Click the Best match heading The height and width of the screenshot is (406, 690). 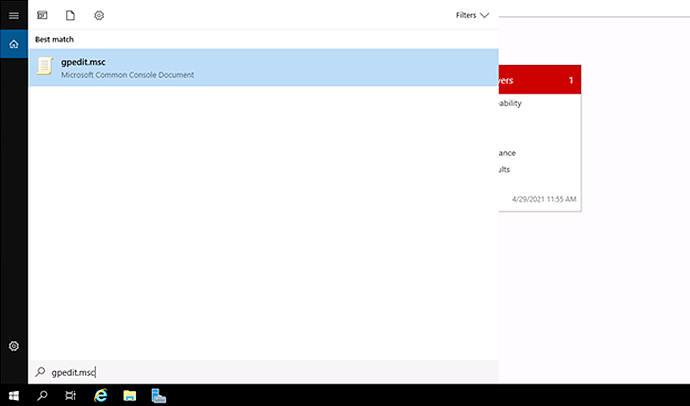pos(55,39)
